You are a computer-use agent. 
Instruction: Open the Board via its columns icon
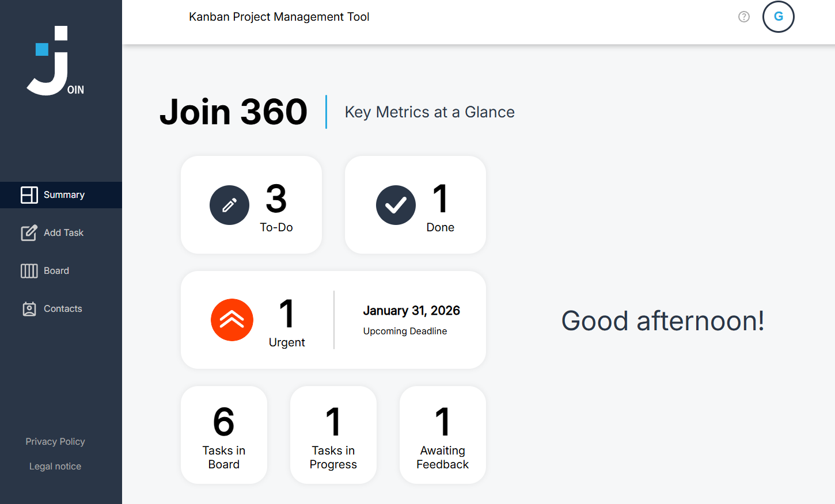click(x=29, y=270)
